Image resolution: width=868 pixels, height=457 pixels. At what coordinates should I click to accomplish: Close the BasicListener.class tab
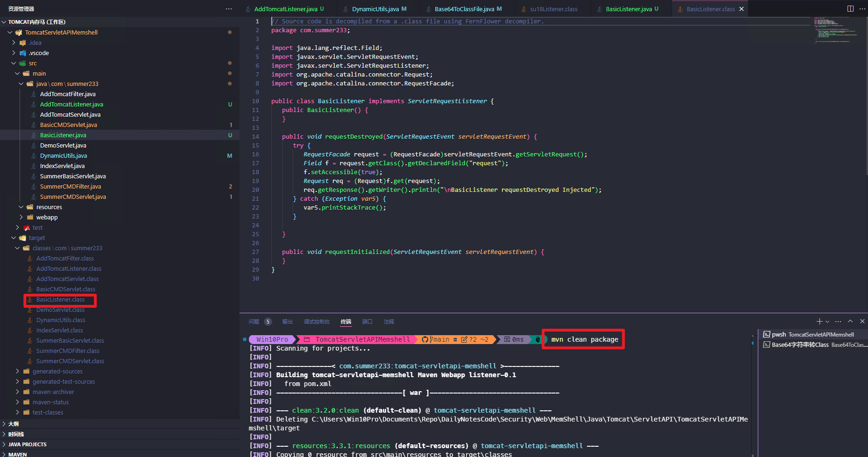point(741,9)
